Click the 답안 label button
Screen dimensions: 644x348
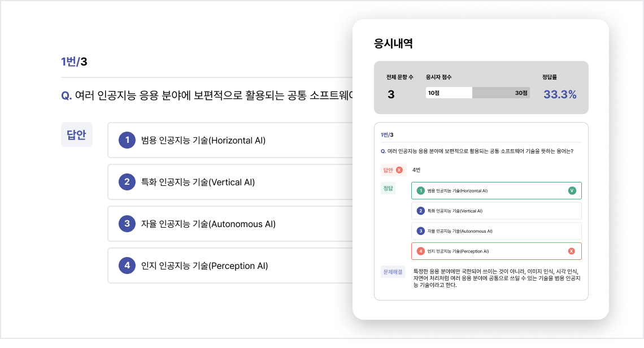click(x=76, y=134)
